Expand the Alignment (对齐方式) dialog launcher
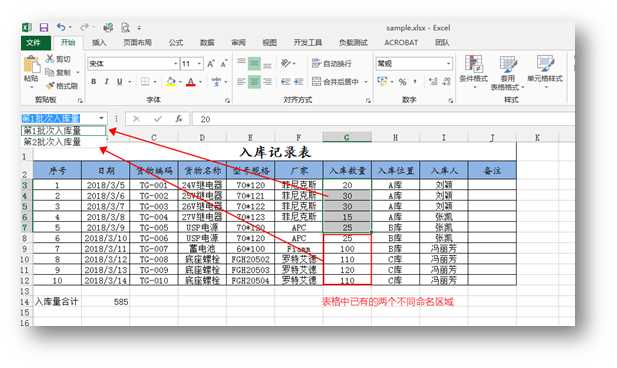 click(368, 100)
